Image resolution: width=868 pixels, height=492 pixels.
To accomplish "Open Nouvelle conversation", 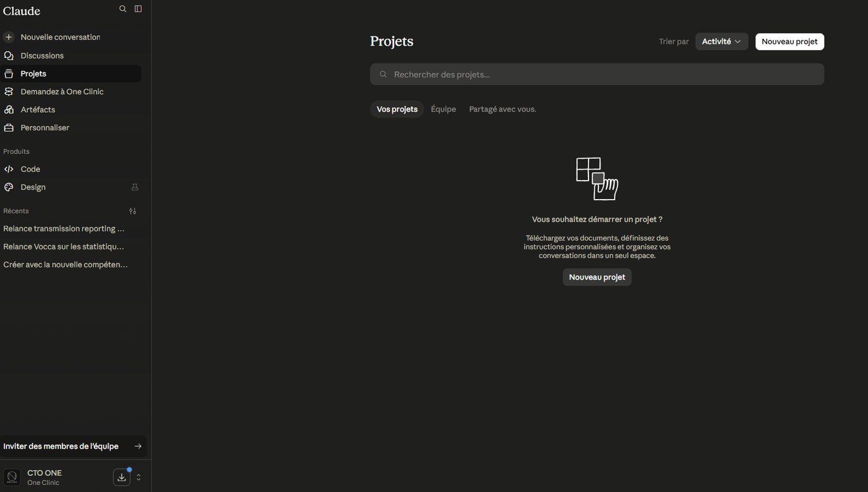I will point(71,37).
